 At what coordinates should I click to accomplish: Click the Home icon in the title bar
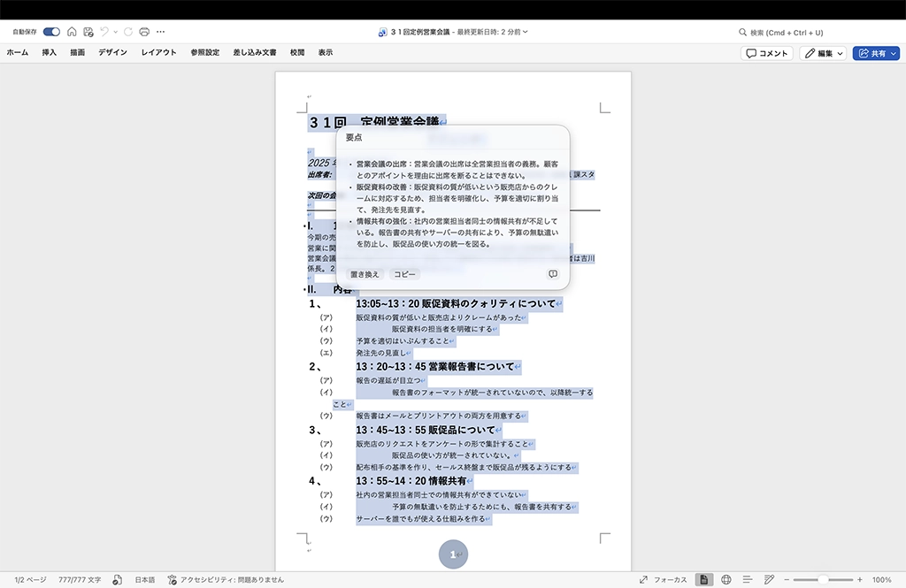point(72,32)
